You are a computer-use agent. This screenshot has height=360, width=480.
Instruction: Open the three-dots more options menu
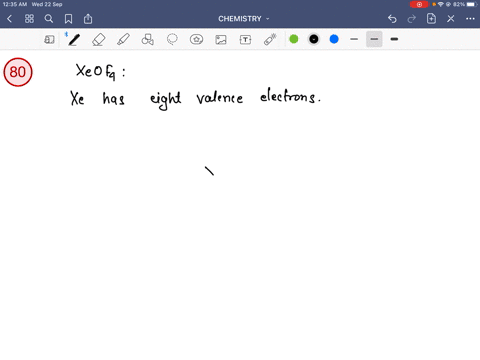click(470, 19)
